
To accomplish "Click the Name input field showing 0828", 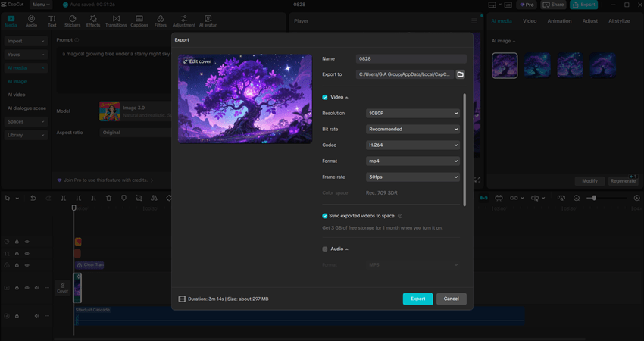I will (411, 58).
